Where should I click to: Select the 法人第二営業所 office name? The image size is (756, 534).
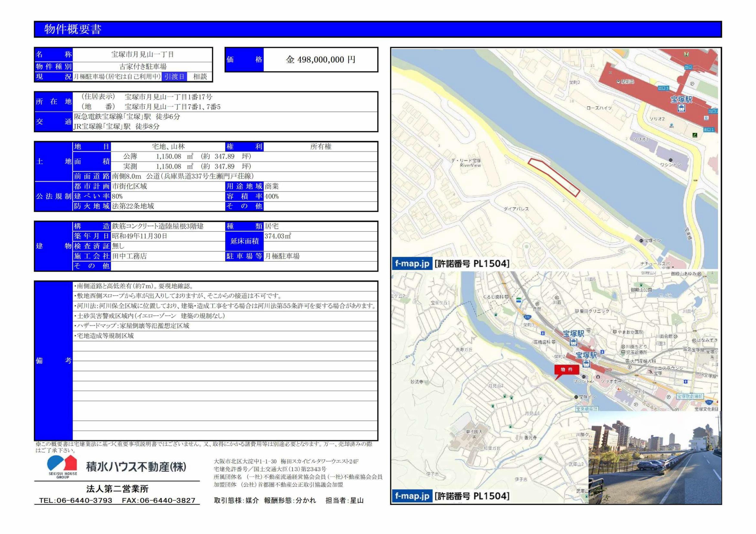pos(117,489)
